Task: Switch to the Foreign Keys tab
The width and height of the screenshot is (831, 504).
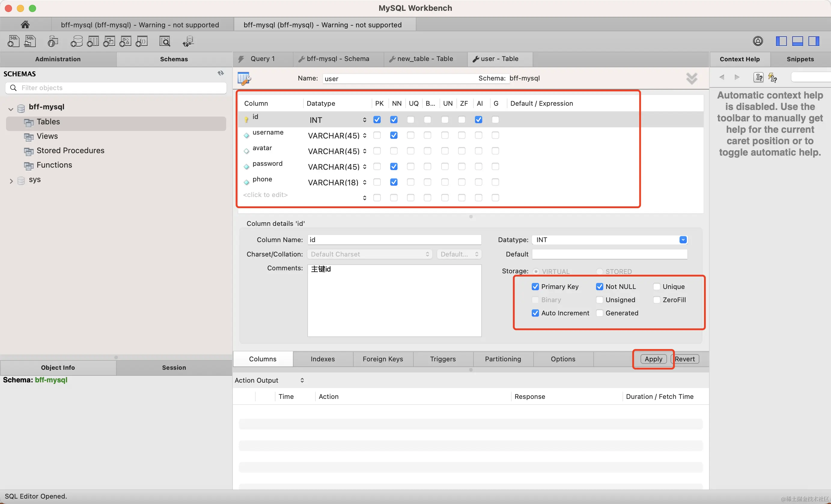Action: [x=382, y=359]
